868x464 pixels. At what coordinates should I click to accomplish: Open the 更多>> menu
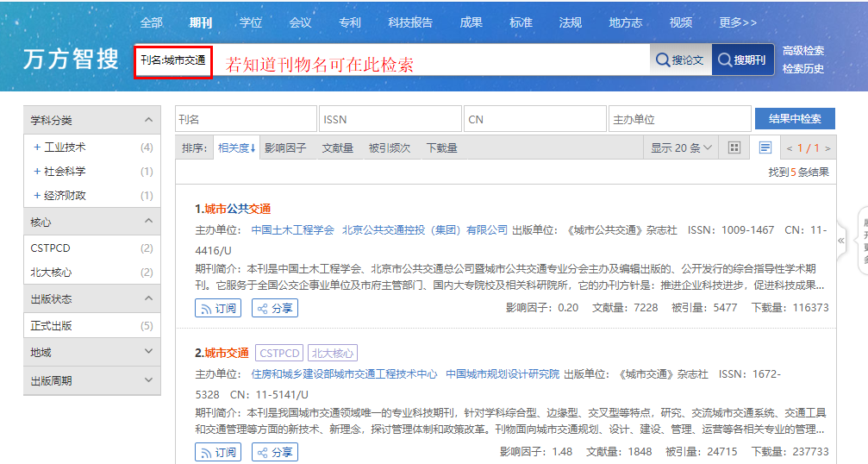click(x=738, y=22)
